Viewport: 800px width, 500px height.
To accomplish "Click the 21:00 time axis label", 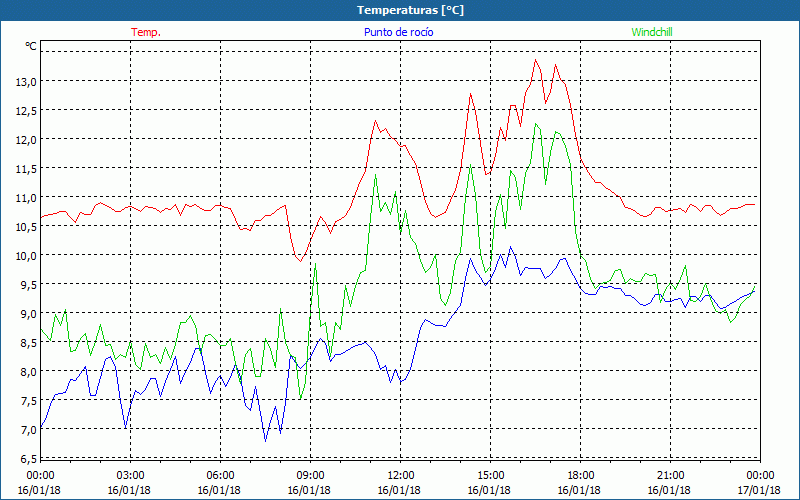I will (x=670, y=475).
